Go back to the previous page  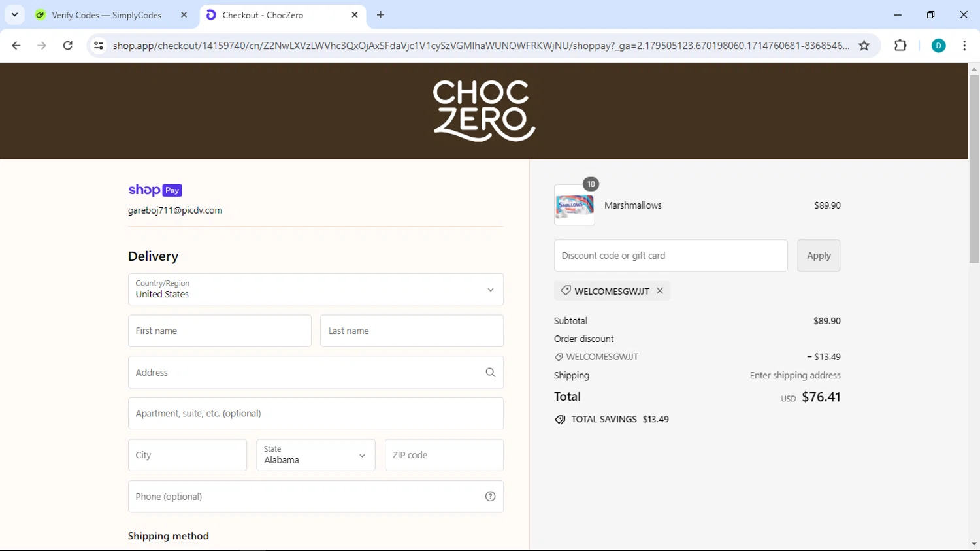click(x=16, y=46)
